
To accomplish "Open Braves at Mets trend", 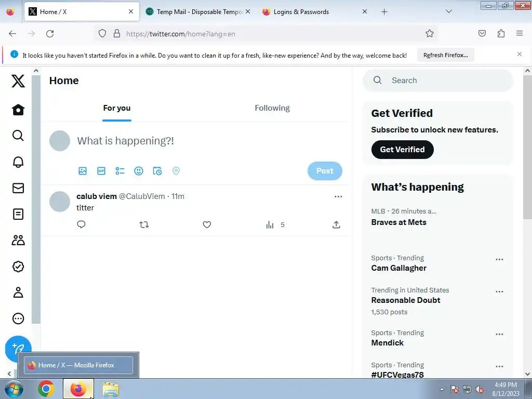I will [x=398, y=222].
